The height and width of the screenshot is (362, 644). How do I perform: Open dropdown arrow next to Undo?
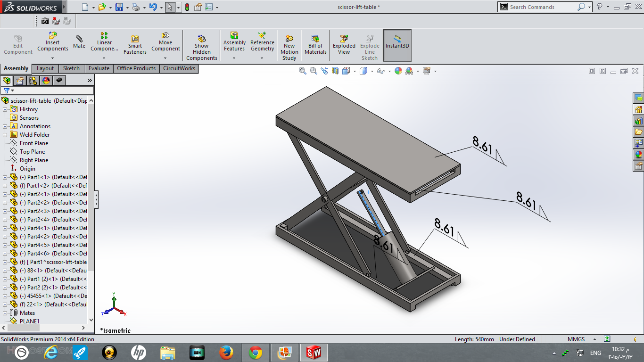pyautogui.click(x=160, y=8)
